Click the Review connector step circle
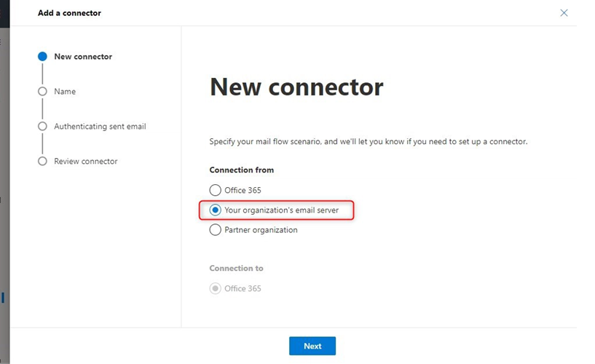Image resolution: width=595 pixels, height=364 pixels. 42,162
